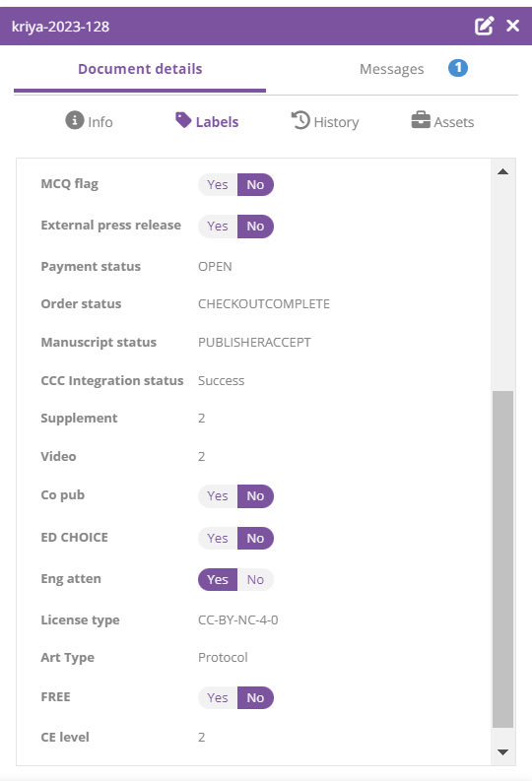Click the CC-BY-NC-4-0 license value
532x781 pixels.
click(238, 620)
